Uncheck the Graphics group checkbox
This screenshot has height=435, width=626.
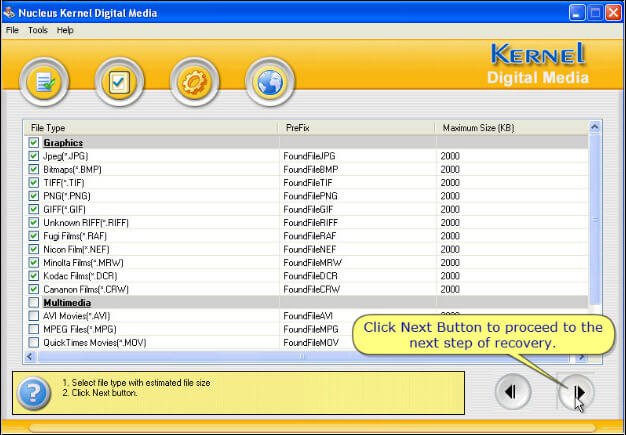coord(34,142)
